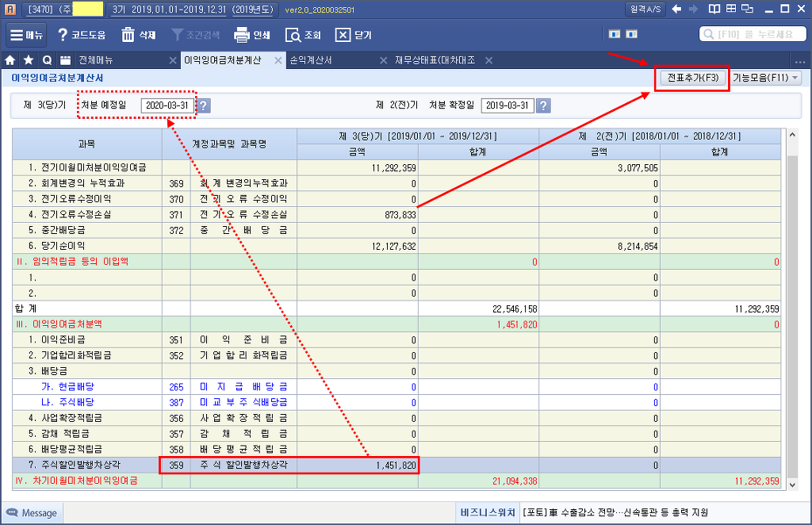Click 계정과목및 과목명 column header
The height and width of the screenshot is (525, 812).
[x=229, y=144]
